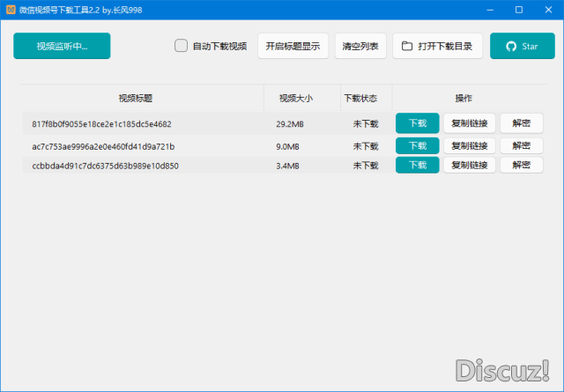Download the 3.4MB video

pos(417,165)
